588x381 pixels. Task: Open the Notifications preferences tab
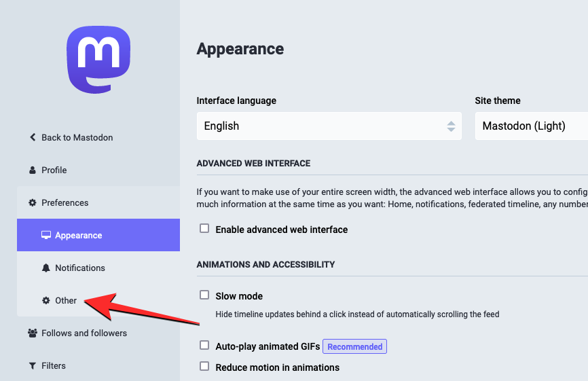[x=80, y=268]
